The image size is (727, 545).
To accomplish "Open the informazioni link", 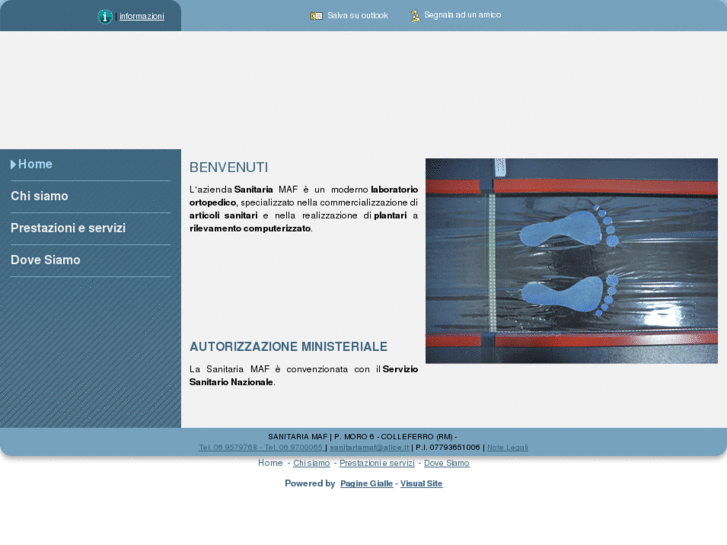I will (x=141, y=16).
